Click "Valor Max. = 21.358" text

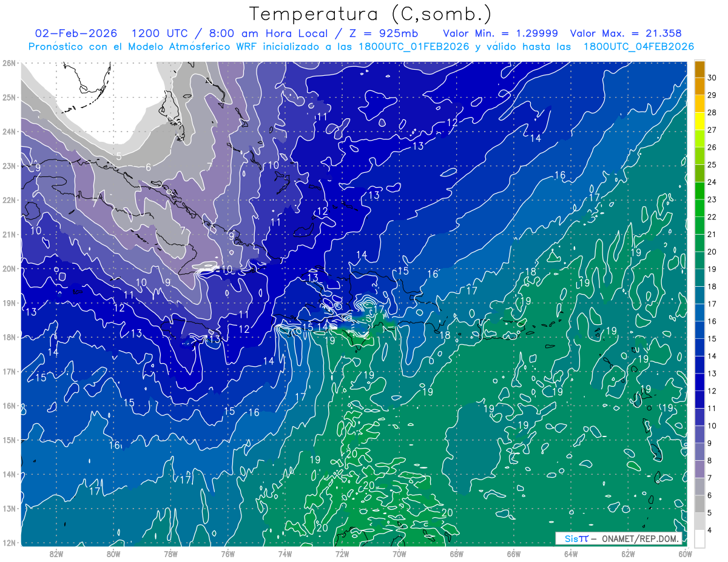(625, 33)
